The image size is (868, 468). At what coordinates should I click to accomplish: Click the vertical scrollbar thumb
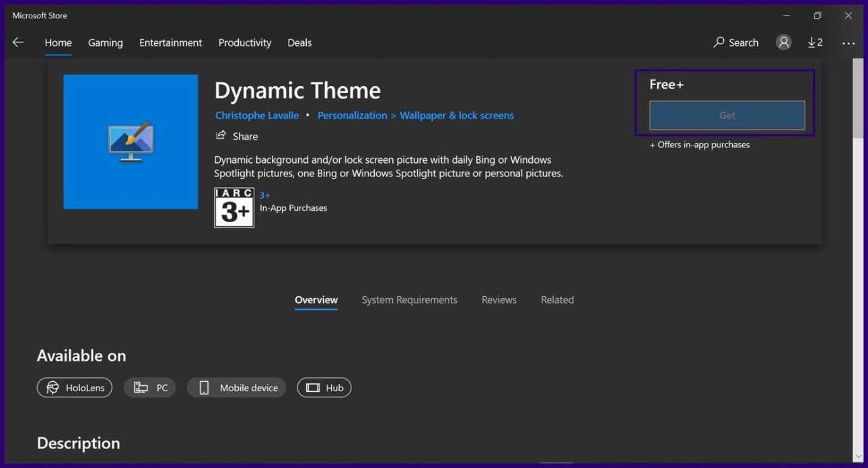click(858, 98)
